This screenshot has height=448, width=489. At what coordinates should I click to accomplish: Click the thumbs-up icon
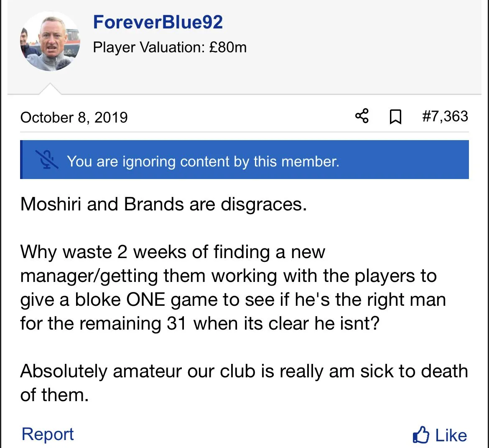pyautogui.click(x=421, y=435)
